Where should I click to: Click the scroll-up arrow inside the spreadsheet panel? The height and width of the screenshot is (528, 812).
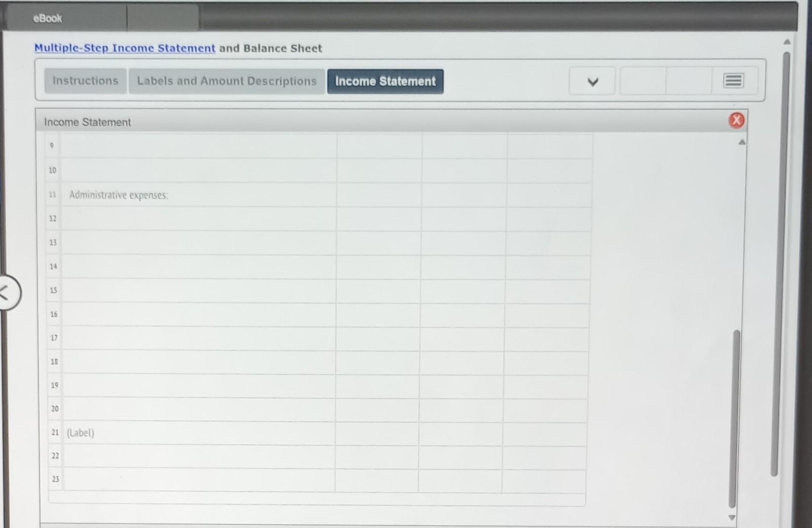click(741, 142)
